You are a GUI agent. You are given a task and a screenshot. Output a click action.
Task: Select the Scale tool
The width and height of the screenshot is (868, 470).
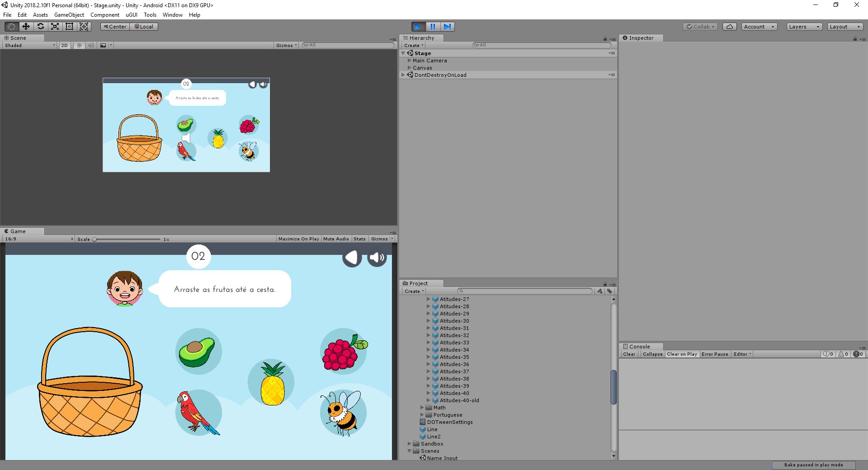[x=55, y=27]
